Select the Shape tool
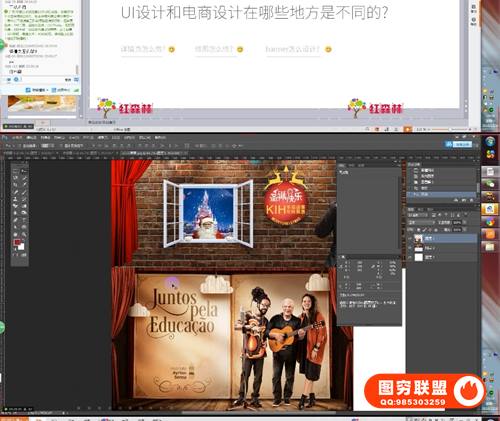This screenshot has width=500, height=421. coord(24,227)
